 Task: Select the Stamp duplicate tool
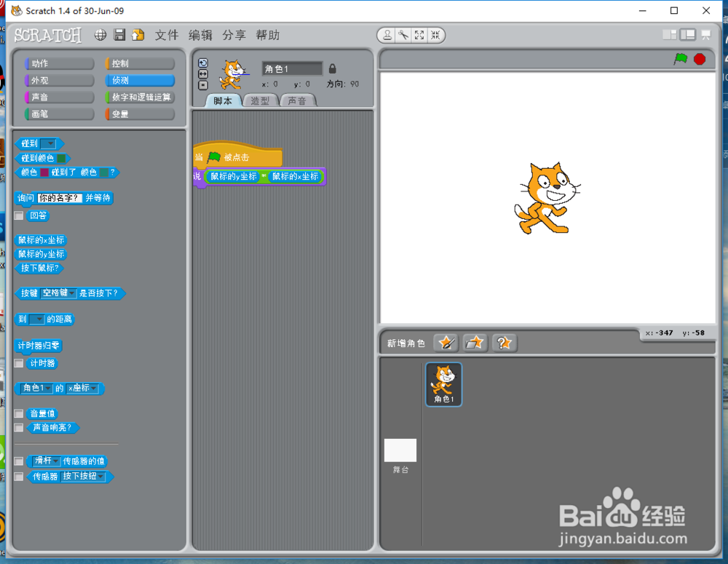387,34
